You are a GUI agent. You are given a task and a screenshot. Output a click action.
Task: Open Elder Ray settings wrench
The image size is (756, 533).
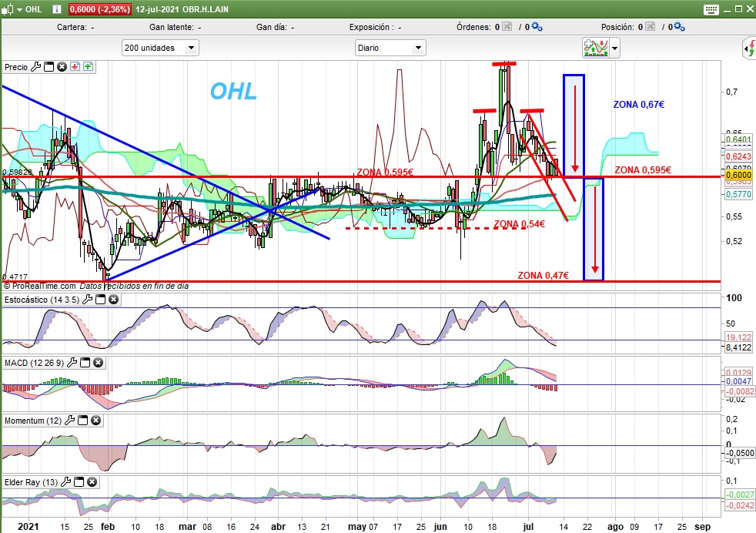point(65,482)
